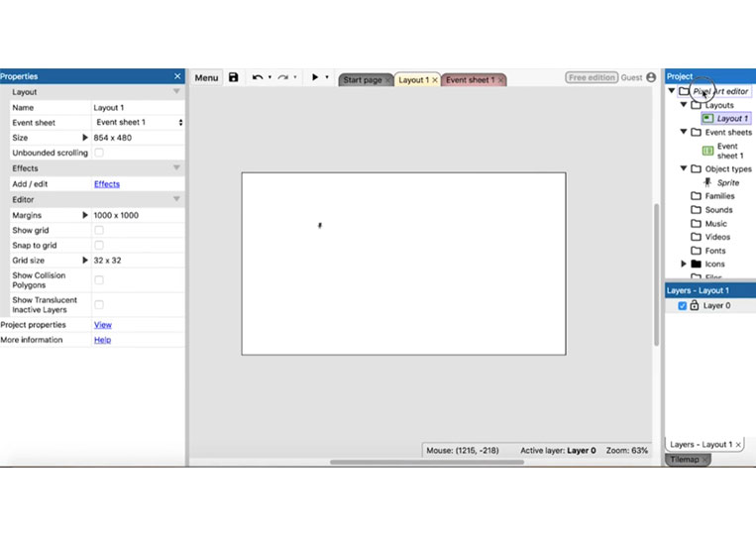Toggle Layer 0 visibility checkbox
The image size is (756, 536).
click(x=683, y=305)
